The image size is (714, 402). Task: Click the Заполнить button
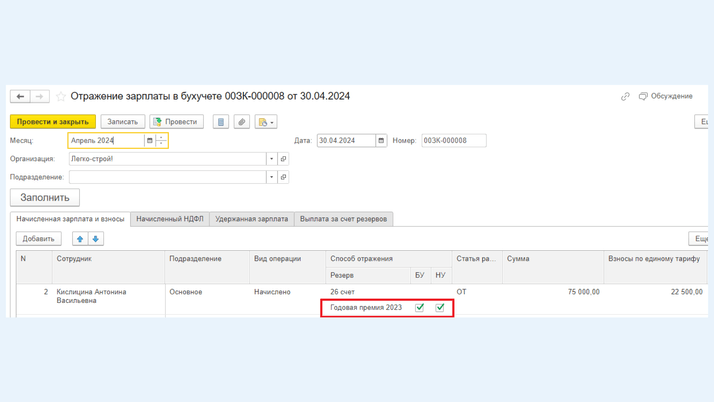point(45,198)
